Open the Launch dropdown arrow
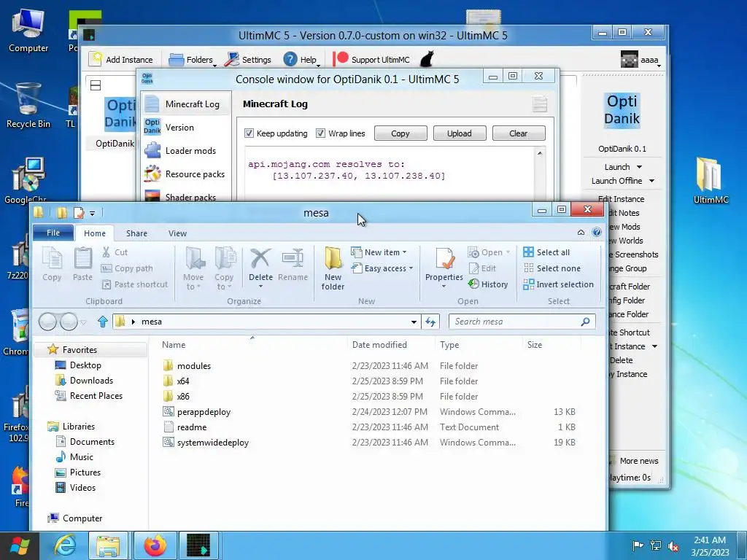 639,167
